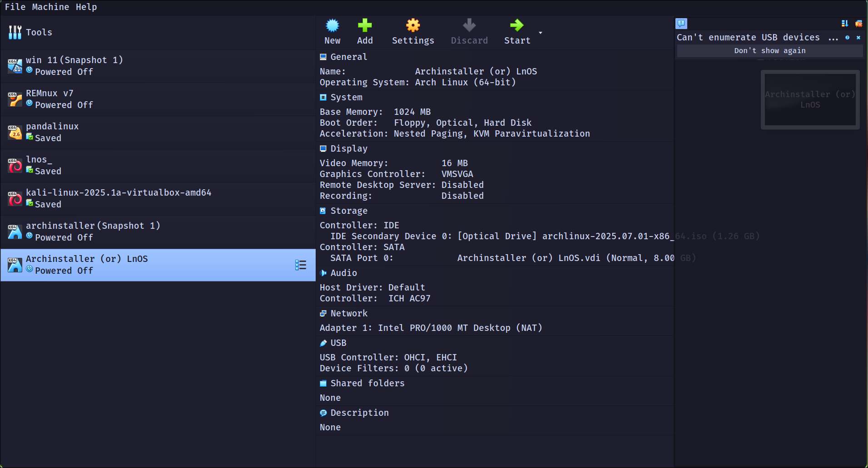868x468 pixels.
Task: Open help for USB enumerate notification
Action: coord(847,38)
